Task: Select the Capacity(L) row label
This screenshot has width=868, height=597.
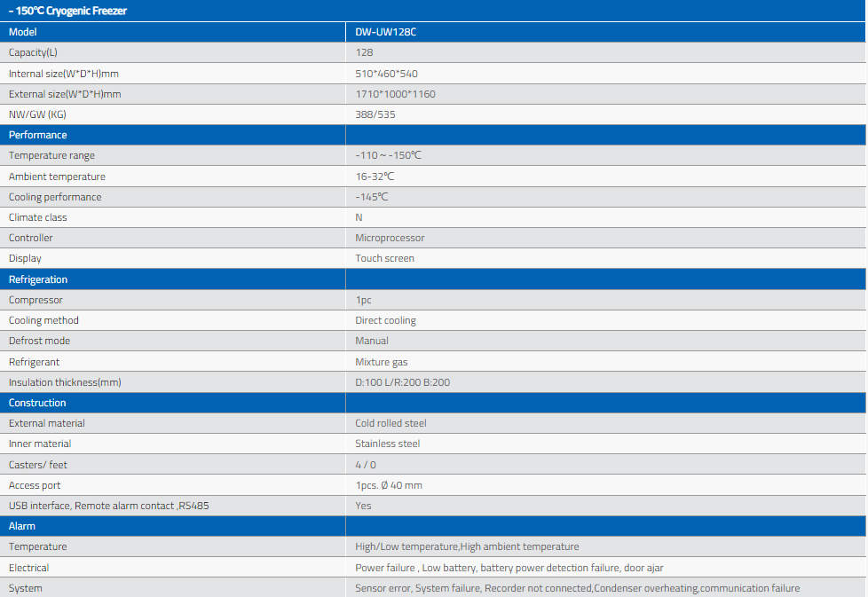Action: [x=36, y=52]
